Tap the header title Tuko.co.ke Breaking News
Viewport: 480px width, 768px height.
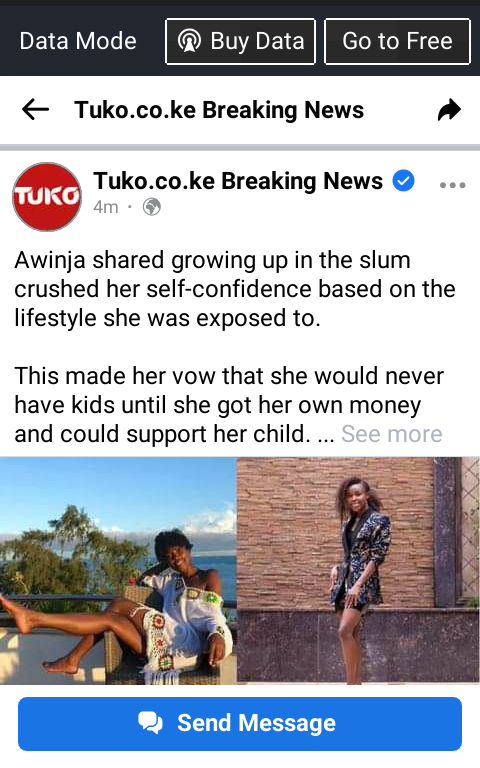219,110
